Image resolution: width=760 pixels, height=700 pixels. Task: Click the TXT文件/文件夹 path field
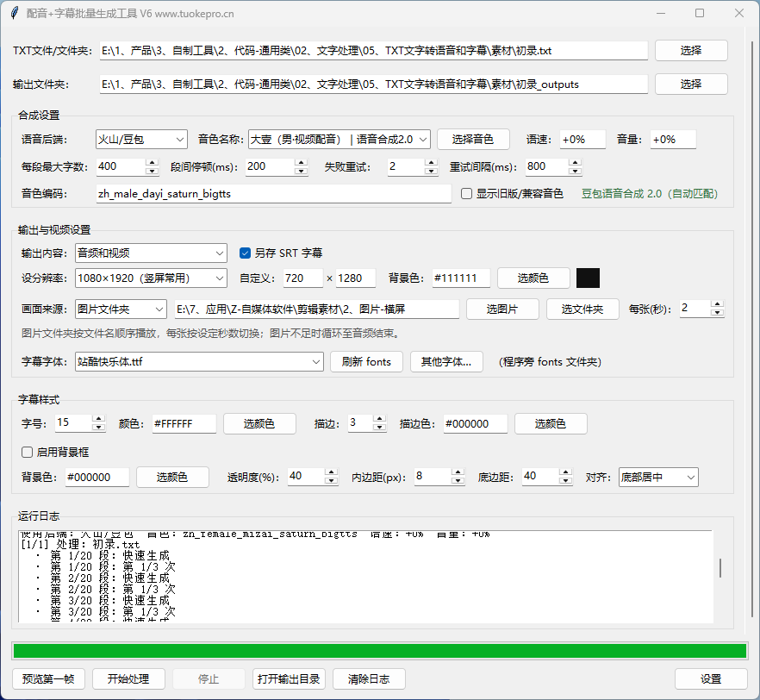click(374, 50)
